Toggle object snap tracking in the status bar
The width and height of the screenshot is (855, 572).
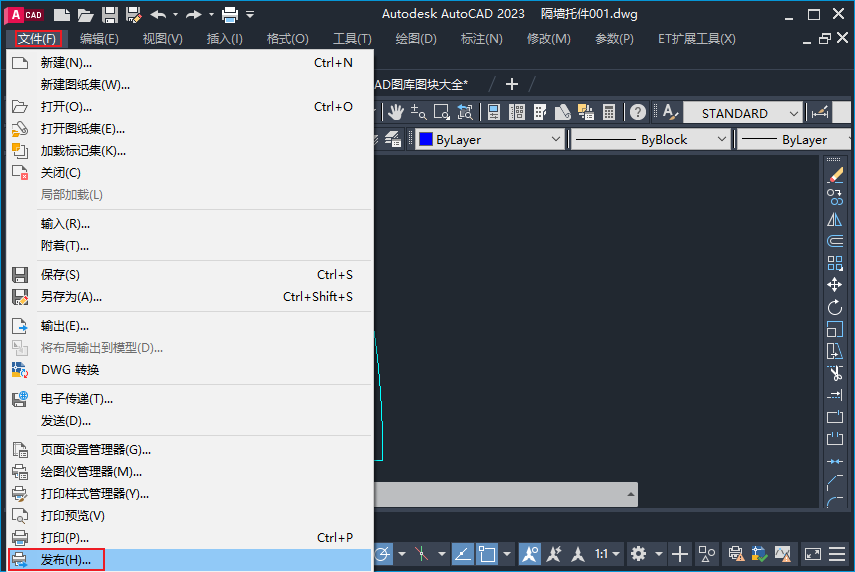pyautogui.click(x=462, y=553)
